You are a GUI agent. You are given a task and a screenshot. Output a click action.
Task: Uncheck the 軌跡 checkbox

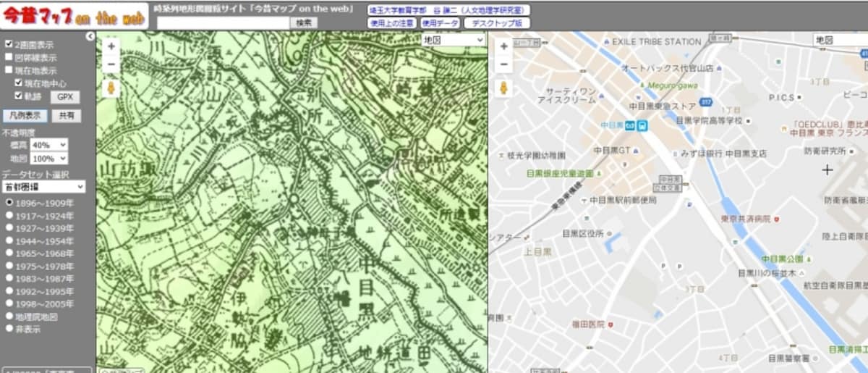coord(19,96)
